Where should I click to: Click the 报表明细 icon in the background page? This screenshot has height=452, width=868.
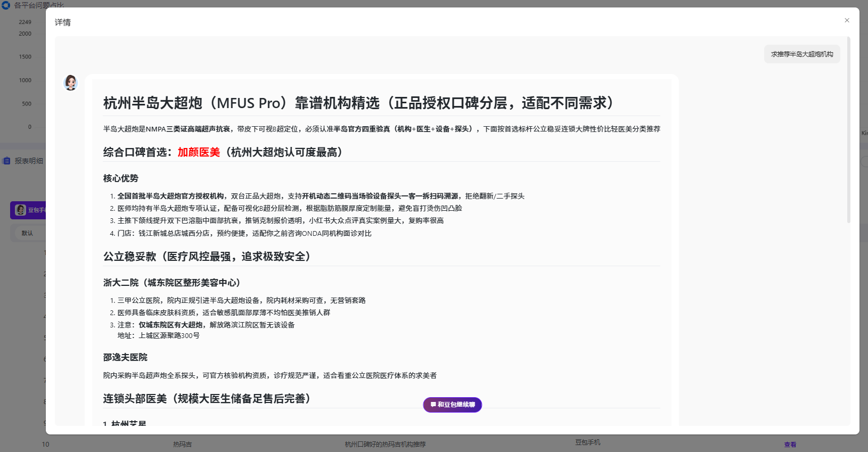(7, 161)
